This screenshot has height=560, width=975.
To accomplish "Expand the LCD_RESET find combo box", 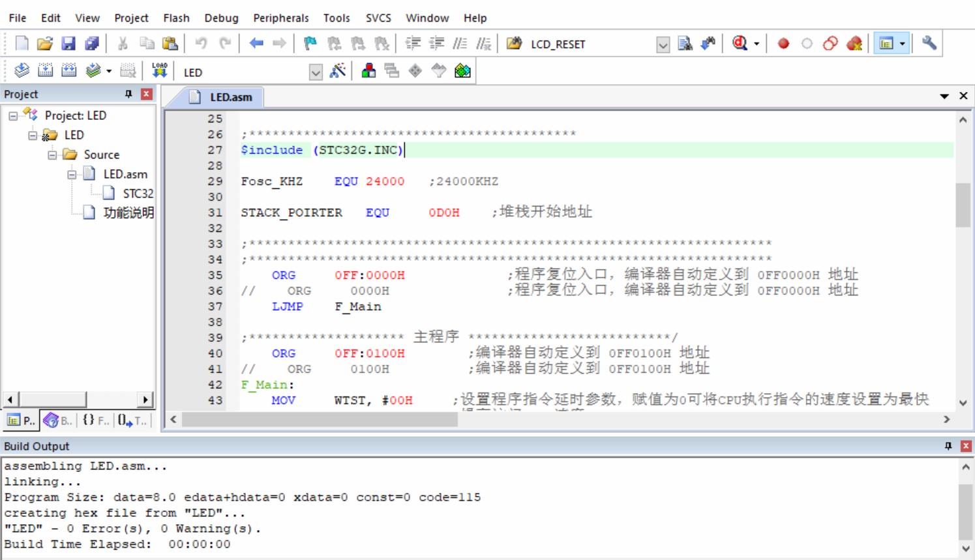I will 663,44.
